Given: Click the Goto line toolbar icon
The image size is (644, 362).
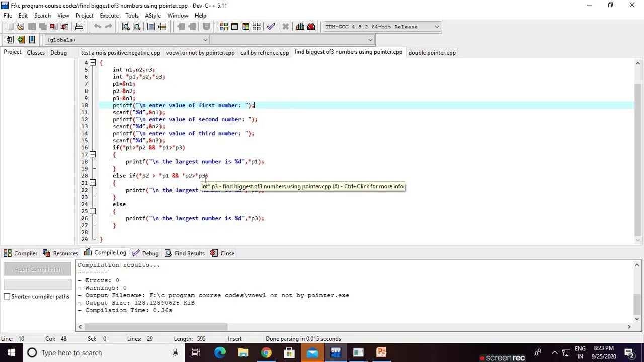Looking at the screenshot, I should coord(163,27).
